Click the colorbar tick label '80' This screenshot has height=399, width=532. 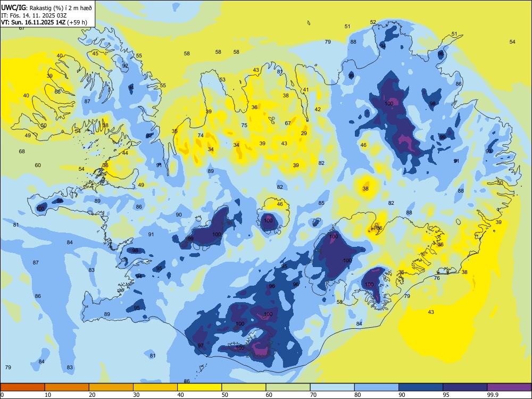point(358,395)
